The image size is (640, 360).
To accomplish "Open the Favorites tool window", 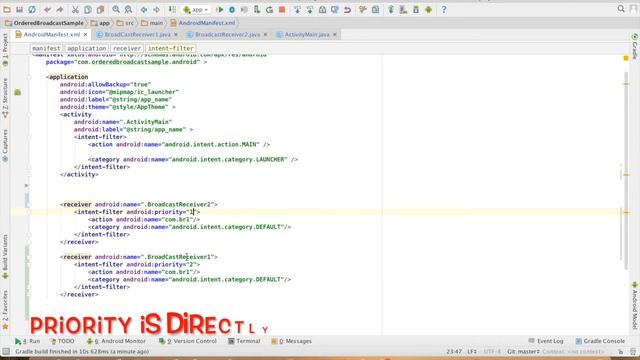I will (5, 309).
